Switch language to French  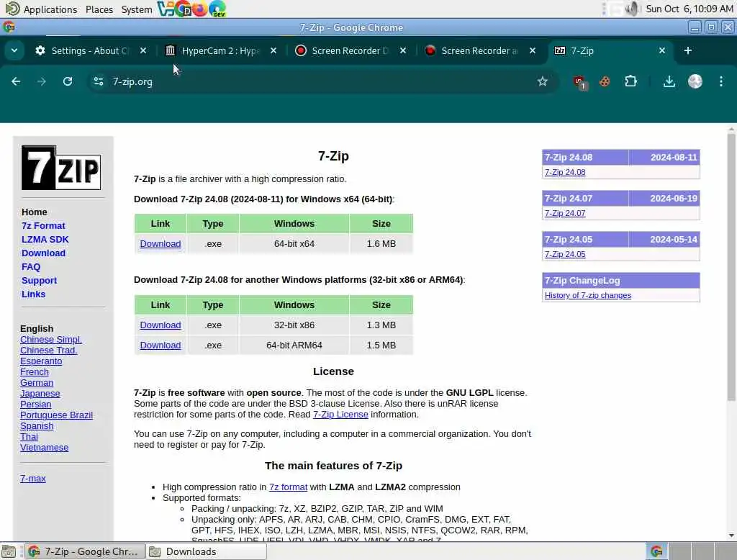[35, 372]
